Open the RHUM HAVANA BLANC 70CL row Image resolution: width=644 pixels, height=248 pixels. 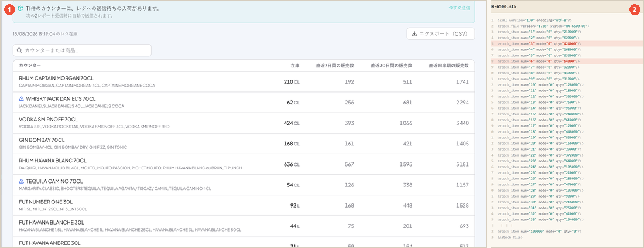pyautogui.click(x=244, y=164)
